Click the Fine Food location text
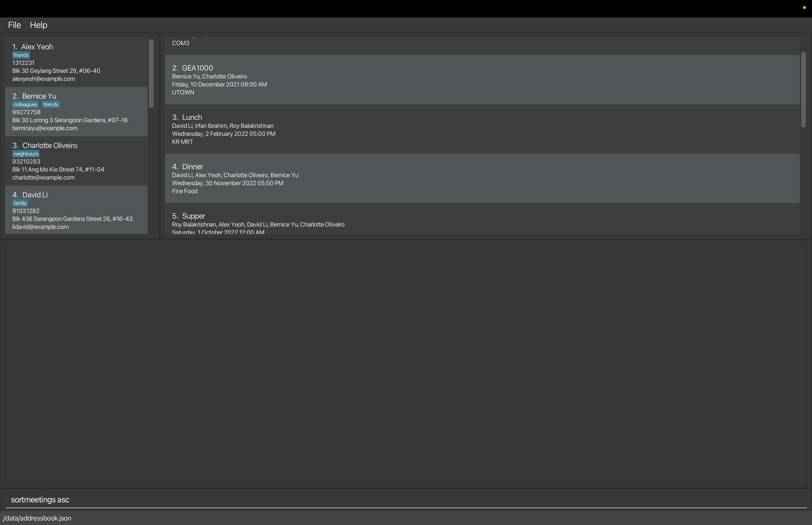Viewport: 812px width, 525px height. point(185,191)
